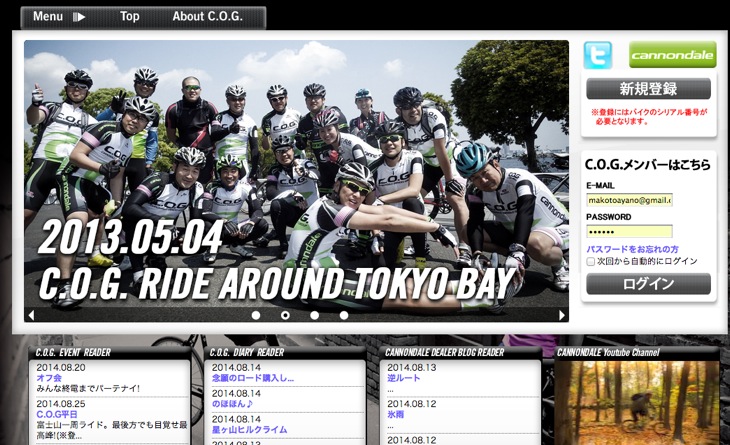Click the ログイン login button
The image size is (730, 445).
click(x=648, y=283)
